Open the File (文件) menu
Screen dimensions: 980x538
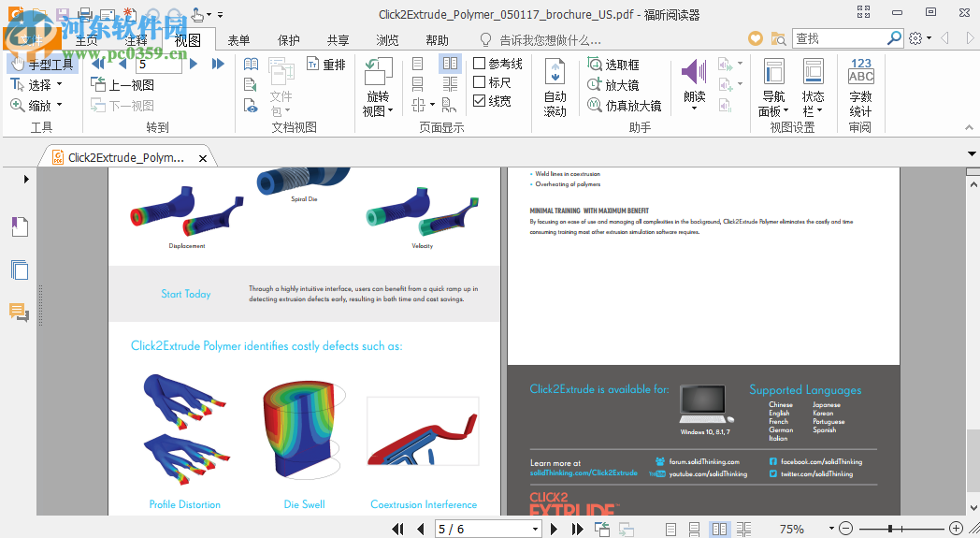31,40
